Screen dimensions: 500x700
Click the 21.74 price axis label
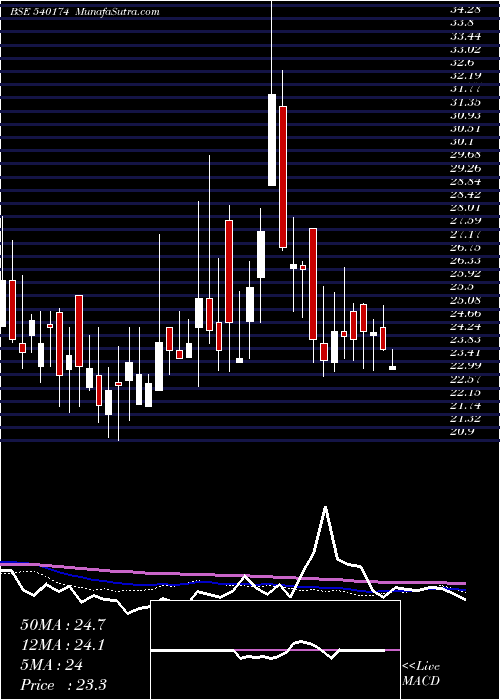(x=465, y=406)
